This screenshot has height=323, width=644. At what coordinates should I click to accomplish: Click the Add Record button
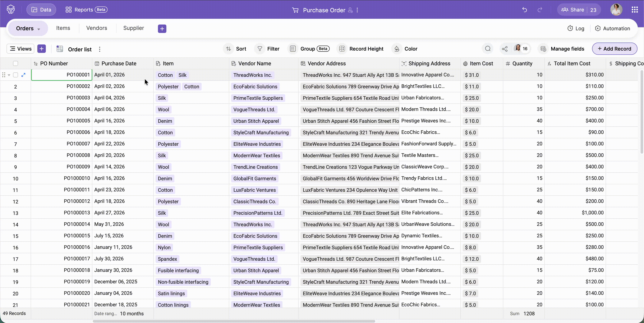614,49
